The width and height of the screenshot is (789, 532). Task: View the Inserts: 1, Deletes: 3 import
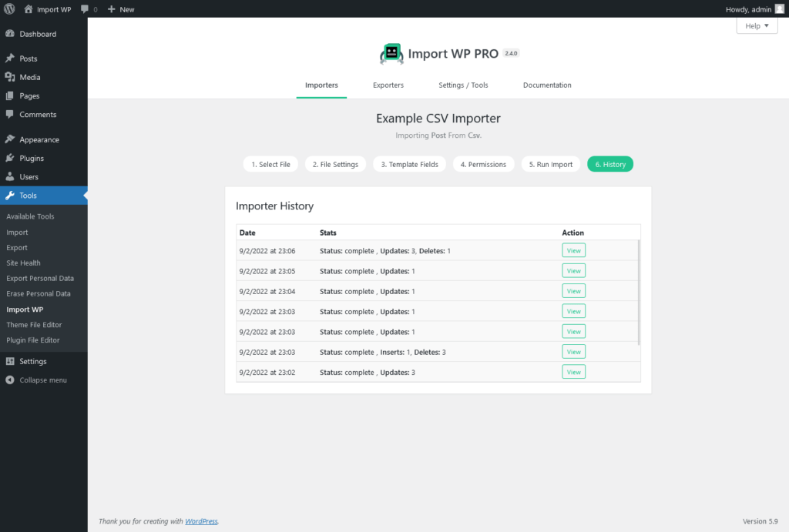573,352
